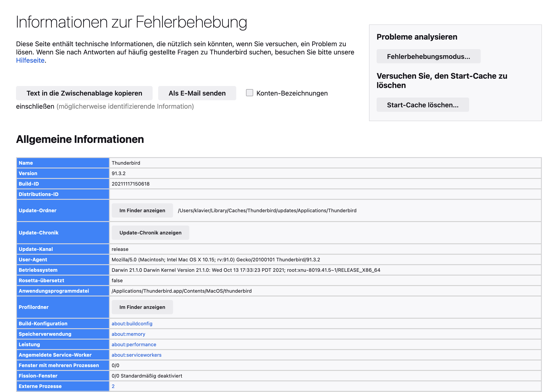Show Update-Ordner Im Finder anzeigen
Image resolution: width=549 pixels, height=392 pixels.
pos(142,210)
